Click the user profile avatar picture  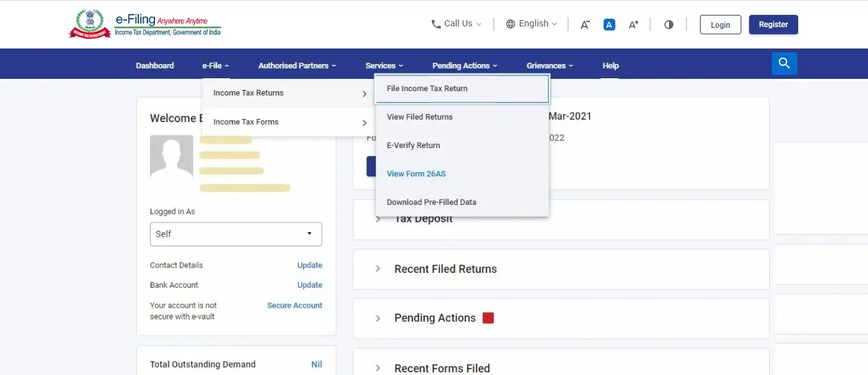click(171, 156)
